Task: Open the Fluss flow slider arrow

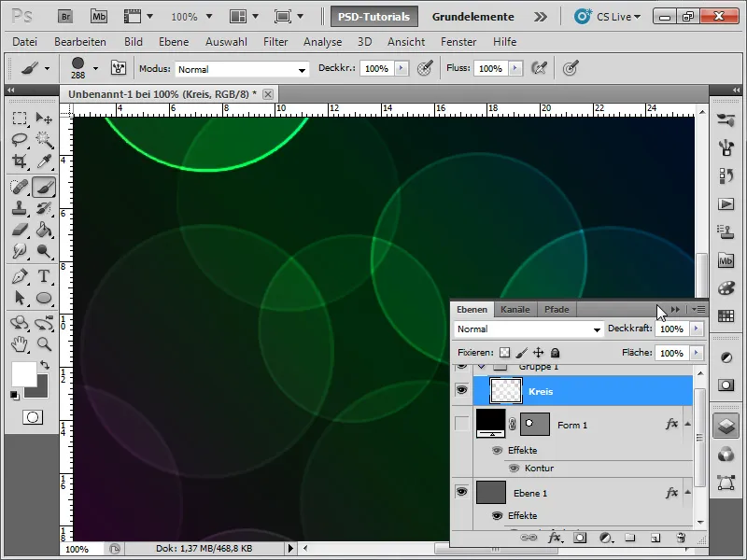Action: click(515, 68)
